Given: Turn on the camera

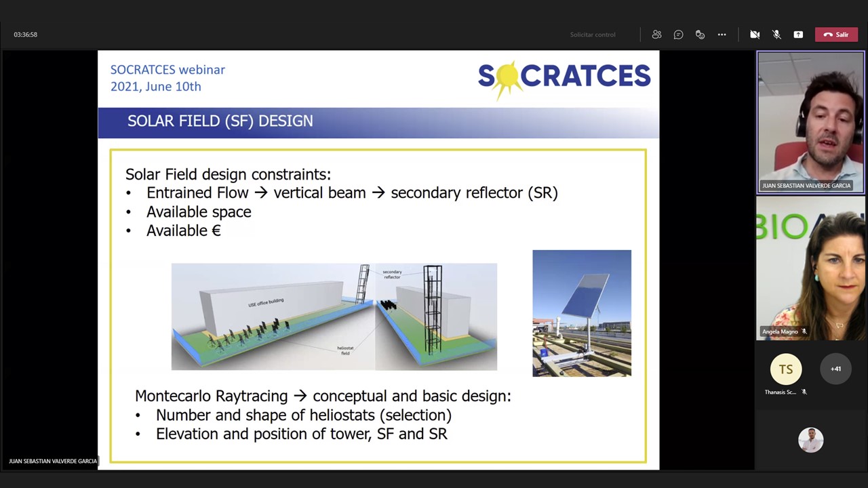Looking at the screenshot, I should [x=755, y=35].
